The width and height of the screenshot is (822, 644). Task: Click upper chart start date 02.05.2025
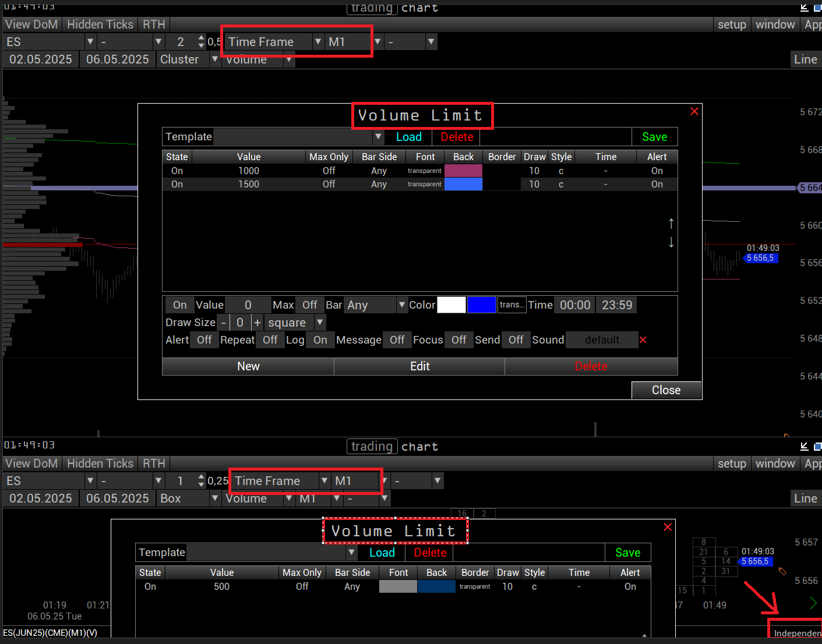[41, 59]
